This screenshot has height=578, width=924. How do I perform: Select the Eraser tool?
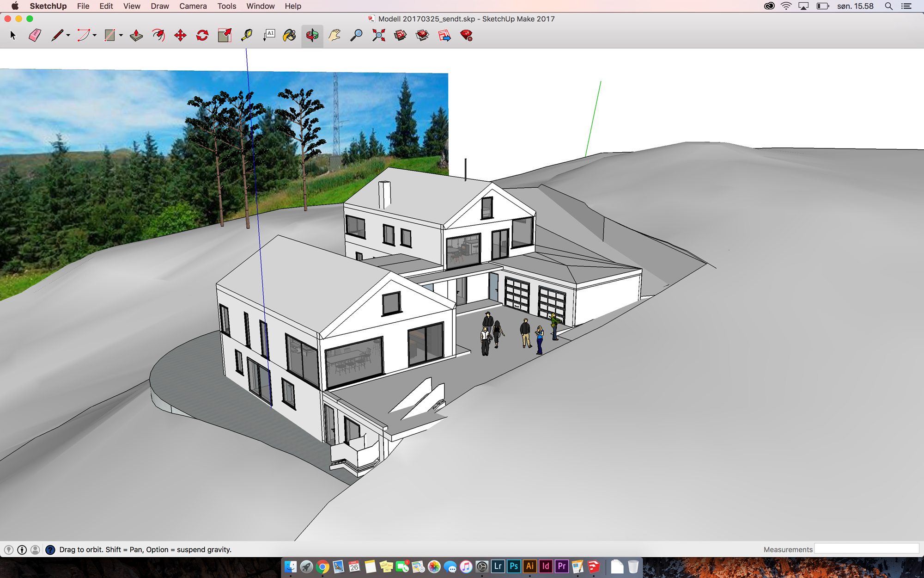coord(35,35)
